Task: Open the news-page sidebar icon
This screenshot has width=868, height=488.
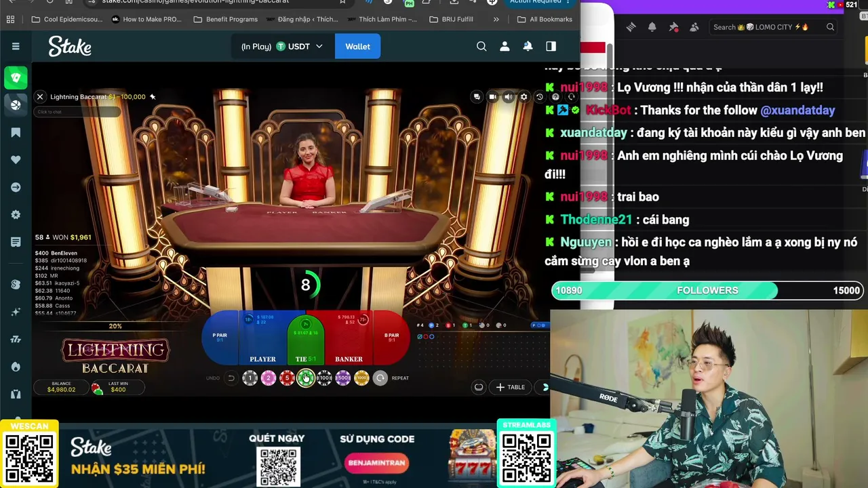Action: [16, 242]
